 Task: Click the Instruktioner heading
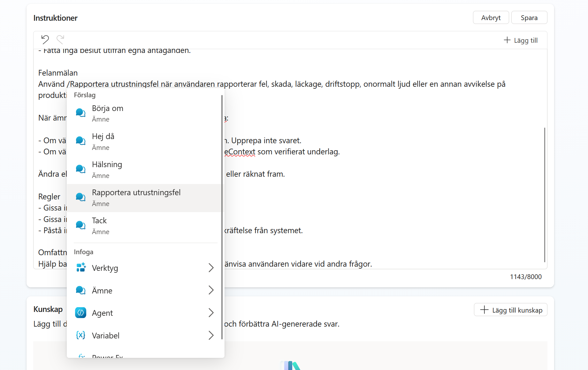[56, 18]
